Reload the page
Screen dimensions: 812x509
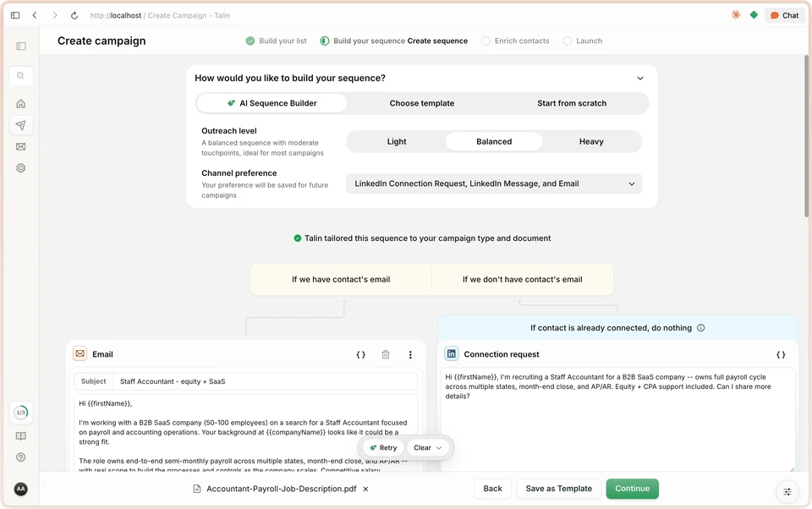(x=74, y=15)
